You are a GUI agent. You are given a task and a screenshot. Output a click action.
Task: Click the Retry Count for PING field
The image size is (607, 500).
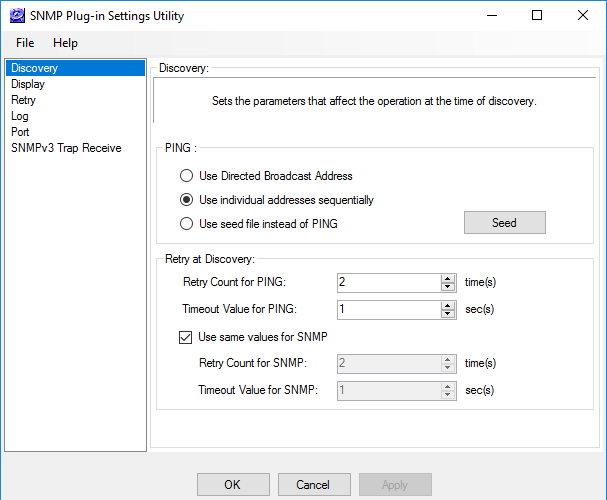coord(389,283)
